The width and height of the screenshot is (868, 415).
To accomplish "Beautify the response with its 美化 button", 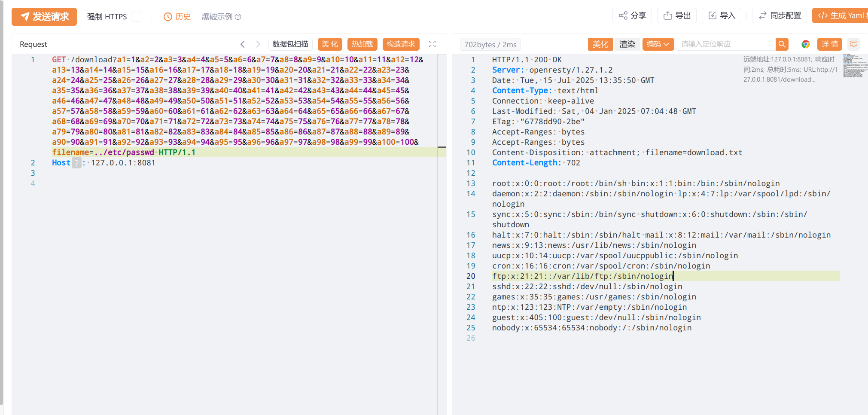I will pyautogui.click(x=600, y=44).
